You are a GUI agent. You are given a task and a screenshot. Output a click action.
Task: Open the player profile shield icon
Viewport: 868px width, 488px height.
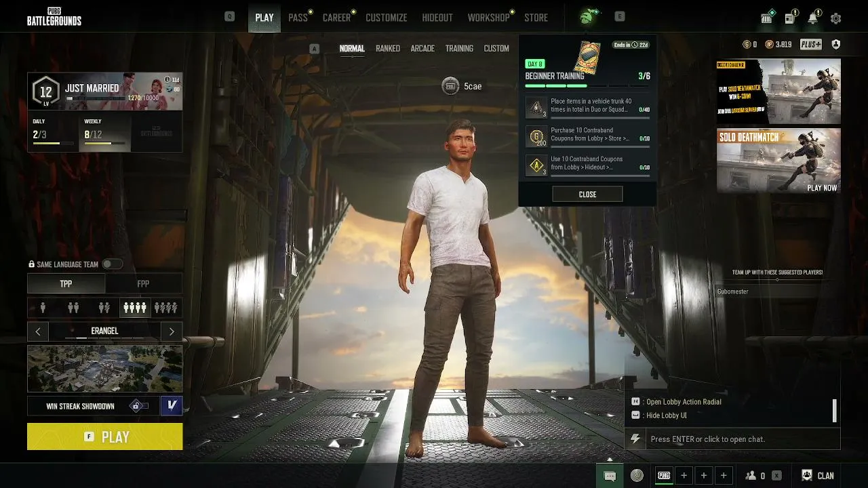[835, 45]
